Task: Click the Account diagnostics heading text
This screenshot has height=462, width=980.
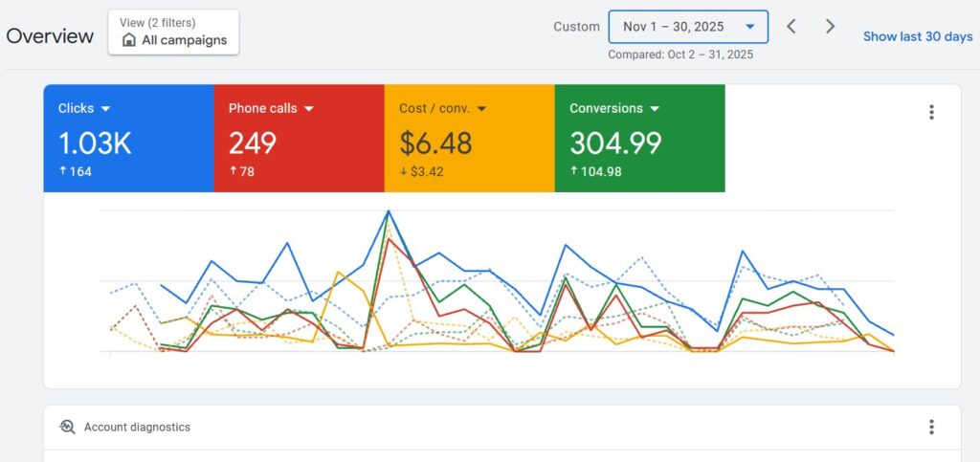Action: 137,428
